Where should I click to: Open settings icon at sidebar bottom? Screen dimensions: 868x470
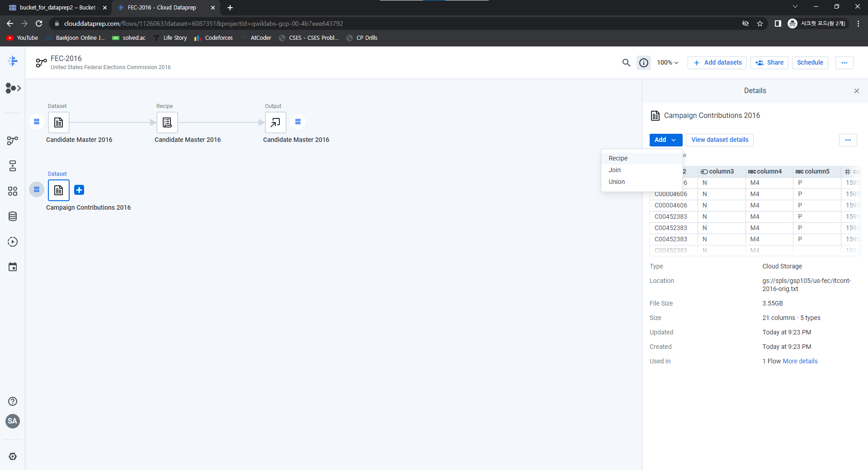point(13,456)
